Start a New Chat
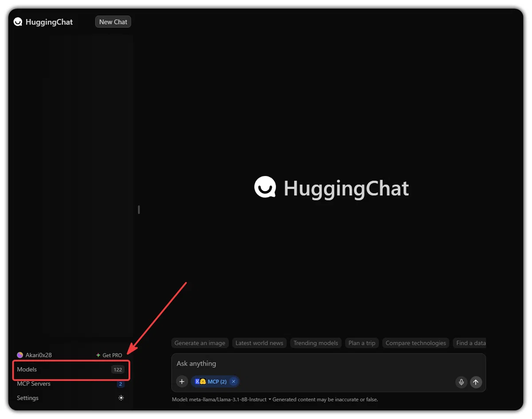The width and height of the screenshot is (532, 419). (x=113, y=22)
